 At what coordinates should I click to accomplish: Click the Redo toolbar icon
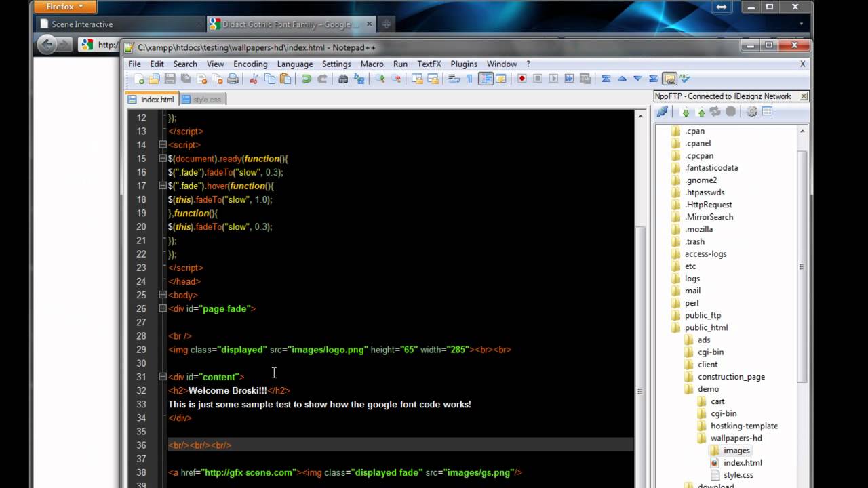pyautogui.click(x=322, y=79)
